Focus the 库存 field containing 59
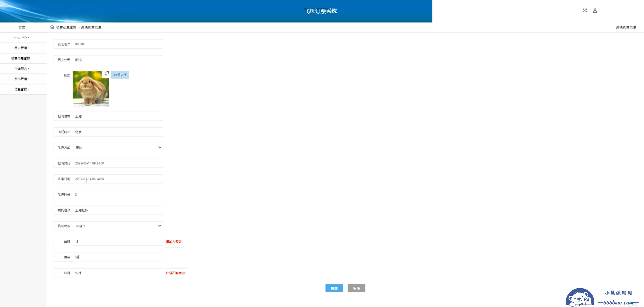 tap(118, 257)
